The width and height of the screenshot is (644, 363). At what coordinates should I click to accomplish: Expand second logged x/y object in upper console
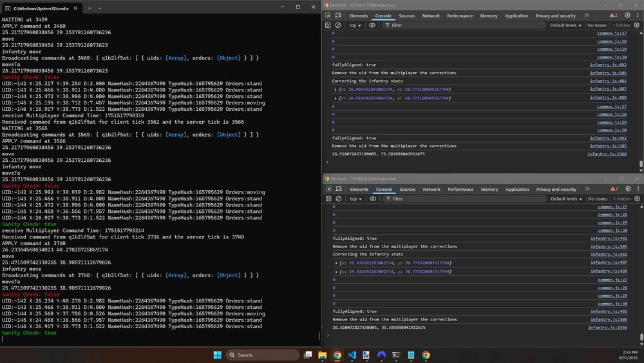(336, 98)
